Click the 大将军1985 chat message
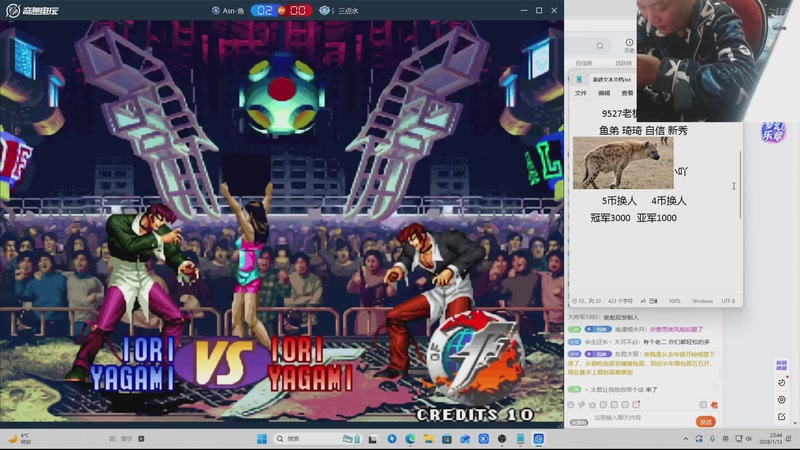800x450 pixels. [603, 317]
